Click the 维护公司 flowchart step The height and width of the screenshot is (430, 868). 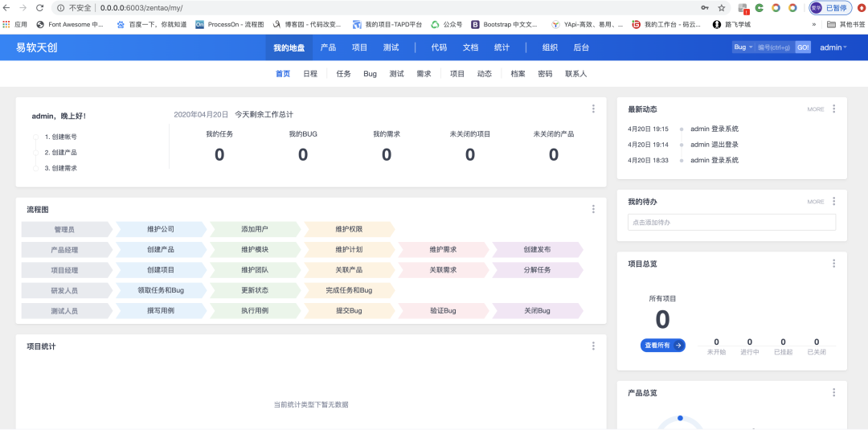(x=161, y=228)
